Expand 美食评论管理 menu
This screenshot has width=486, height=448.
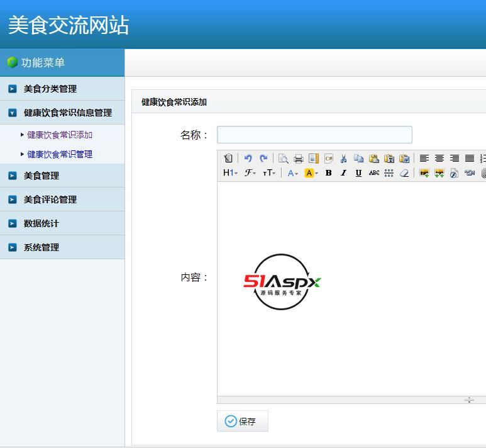click(62, 199)
